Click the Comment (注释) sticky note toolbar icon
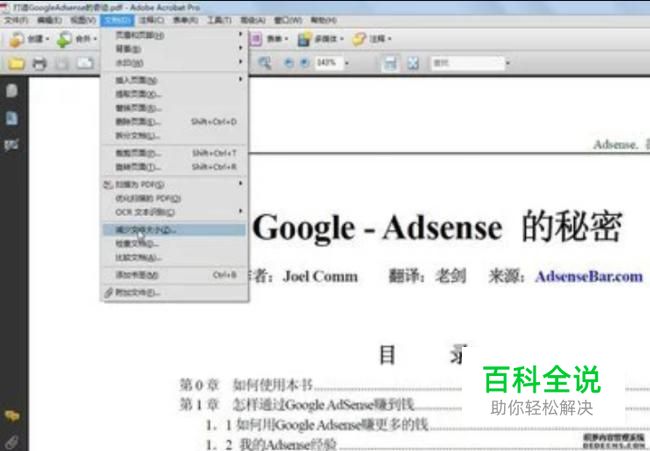The image size is (650, 451). tap(359, 39)
